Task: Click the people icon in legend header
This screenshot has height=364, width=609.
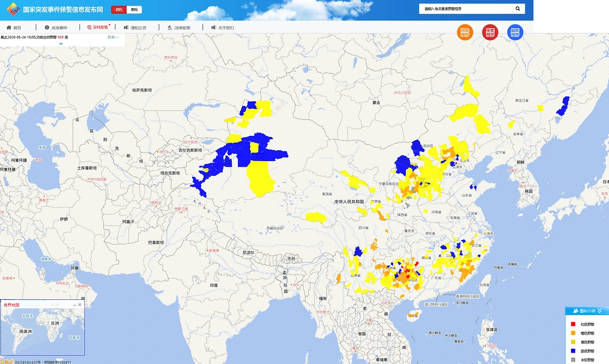Action: [x=576, y=311]
